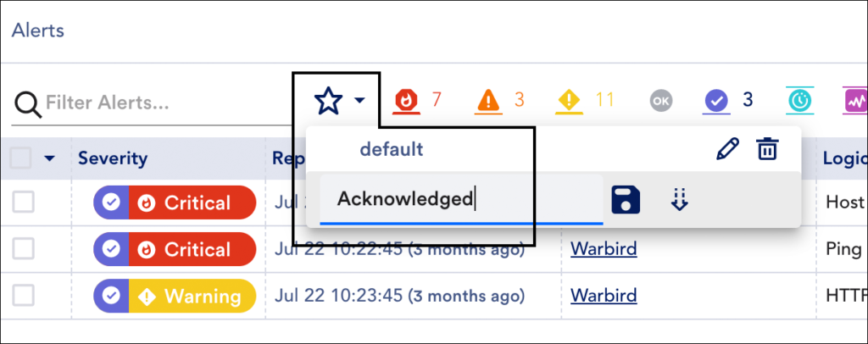This screenshot has height=344, width=868.
Task: Check the select-all header checkbox
Action: point(22,158)
